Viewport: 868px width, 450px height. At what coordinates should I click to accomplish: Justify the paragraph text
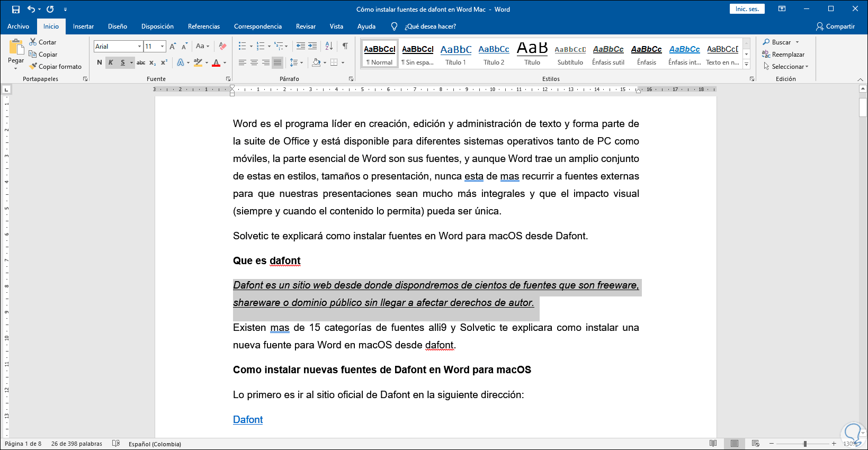click(x=278, y=62)
